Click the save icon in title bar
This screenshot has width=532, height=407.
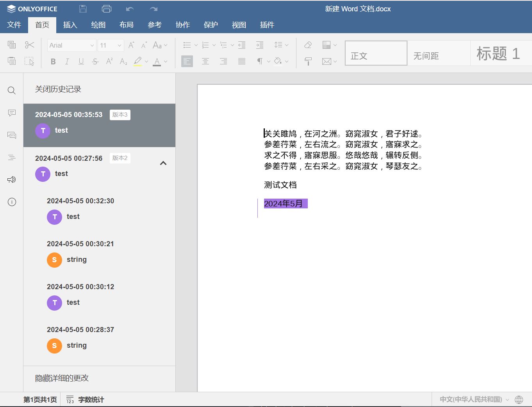pos(83,9)
